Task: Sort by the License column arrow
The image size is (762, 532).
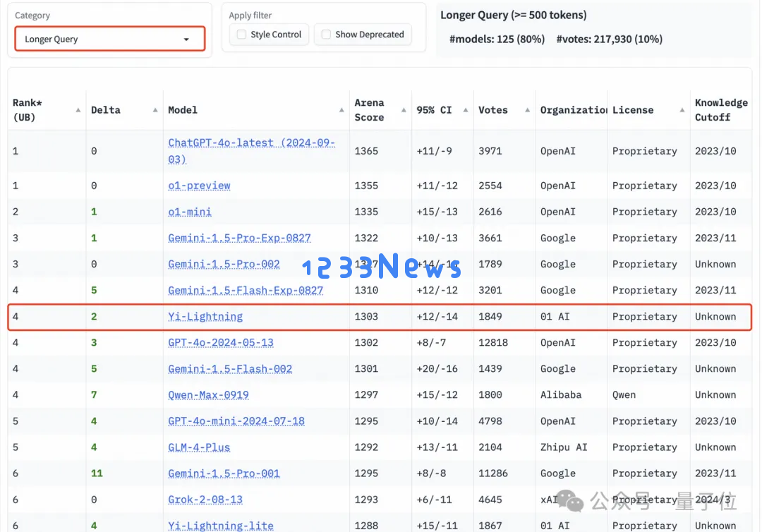Action: (682, 110)
